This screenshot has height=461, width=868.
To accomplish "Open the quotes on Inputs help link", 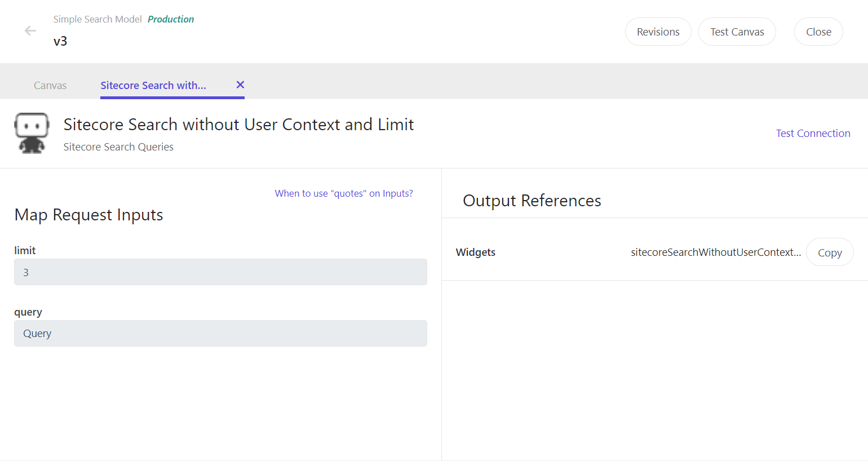I will tap(344, 193).
